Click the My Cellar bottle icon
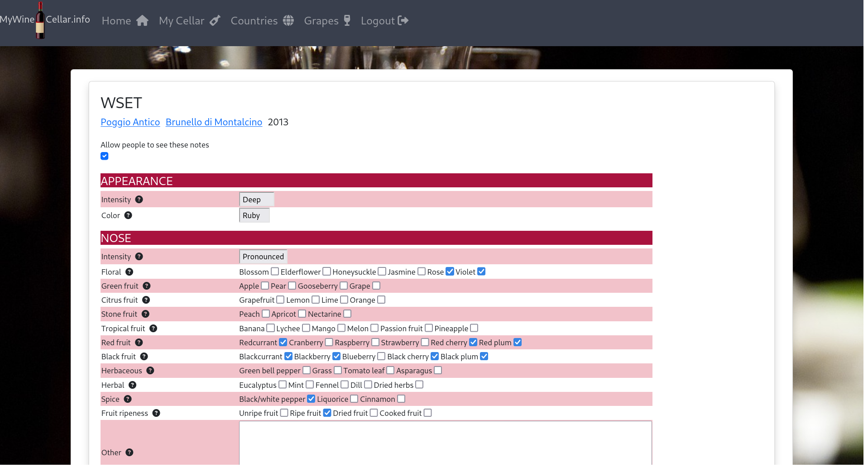The width and height of the screenshot is (868, 467). 215,21
